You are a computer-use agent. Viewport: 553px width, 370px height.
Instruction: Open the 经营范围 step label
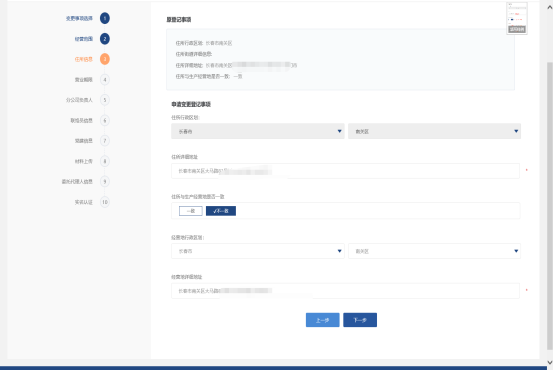point(84,39)
